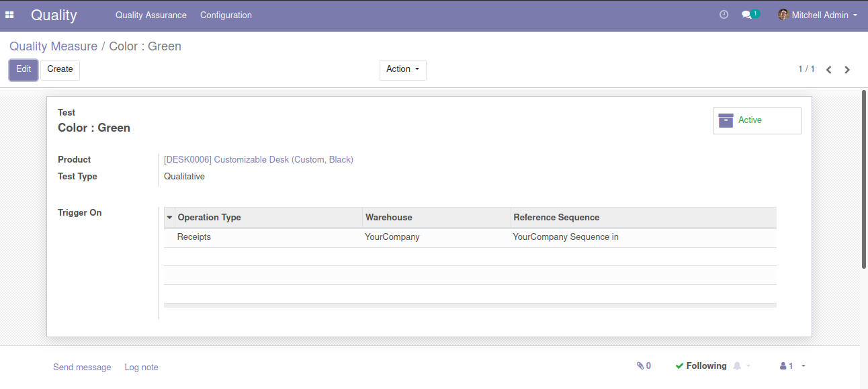
Task: Open the Quality Assurance menu
Action: 151,15
